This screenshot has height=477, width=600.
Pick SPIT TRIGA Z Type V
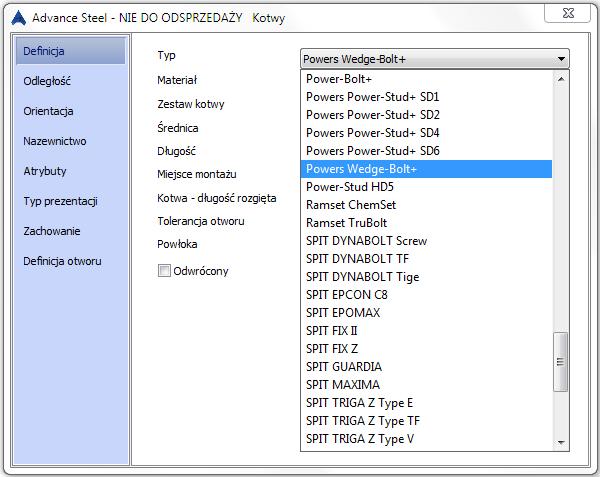coord(426,439)
